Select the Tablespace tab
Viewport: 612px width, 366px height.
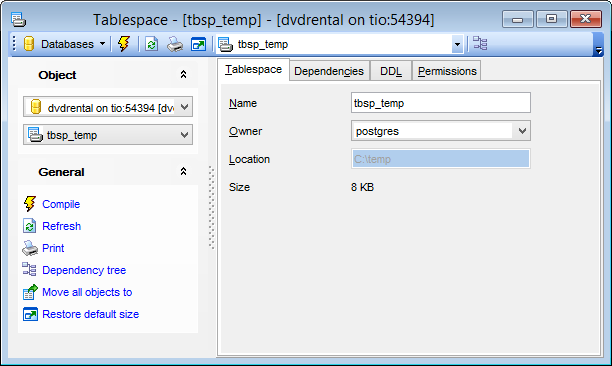pos(253,69)
